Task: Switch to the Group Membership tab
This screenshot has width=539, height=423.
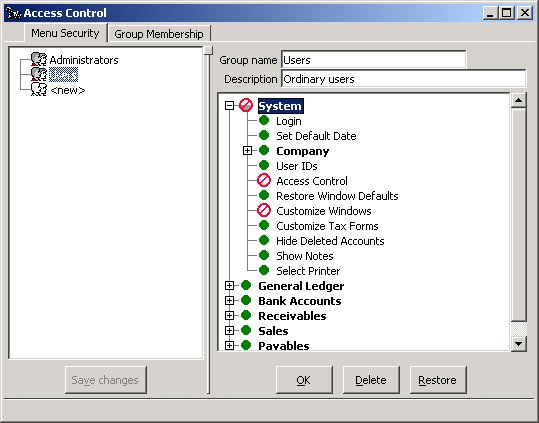Action: (159, 34)
